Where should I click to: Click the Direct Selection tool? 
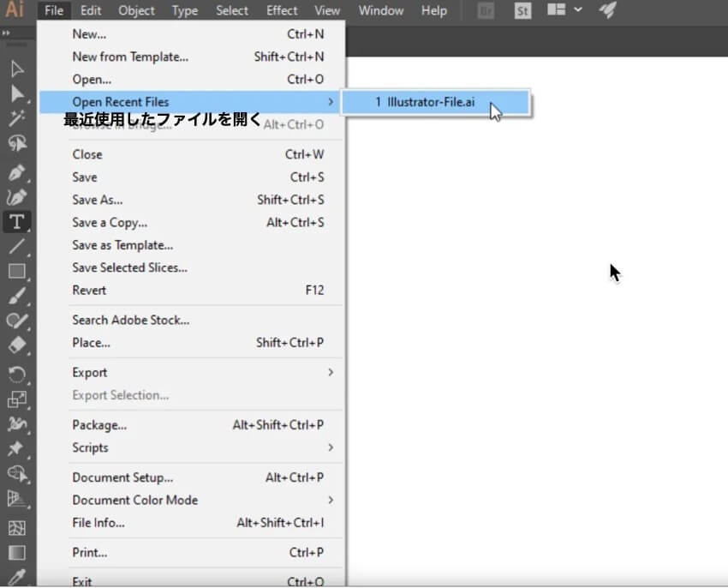[x=16, y=93]
